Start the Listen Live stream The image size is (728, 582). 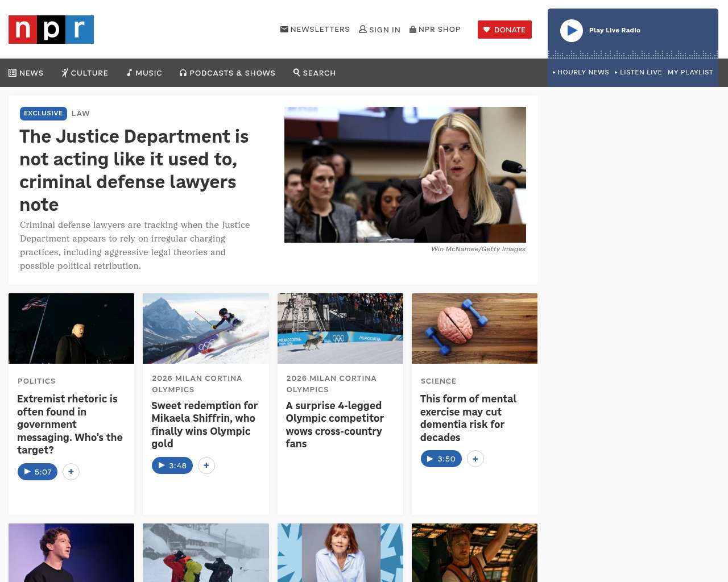[x=638, y=72]
